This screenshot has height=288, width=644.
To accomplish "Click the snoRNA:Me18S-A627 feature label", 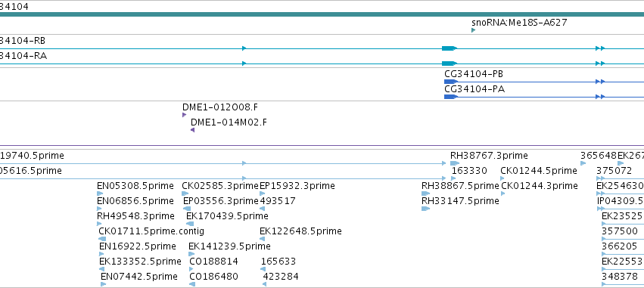I will tap(519, 23).
